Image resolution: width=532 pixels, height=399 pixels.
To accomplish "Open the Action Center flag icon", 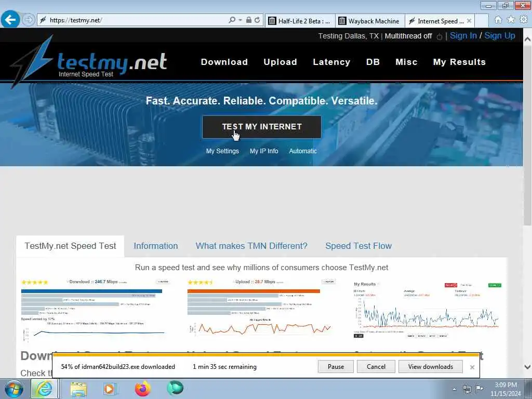I will point(479,389).
